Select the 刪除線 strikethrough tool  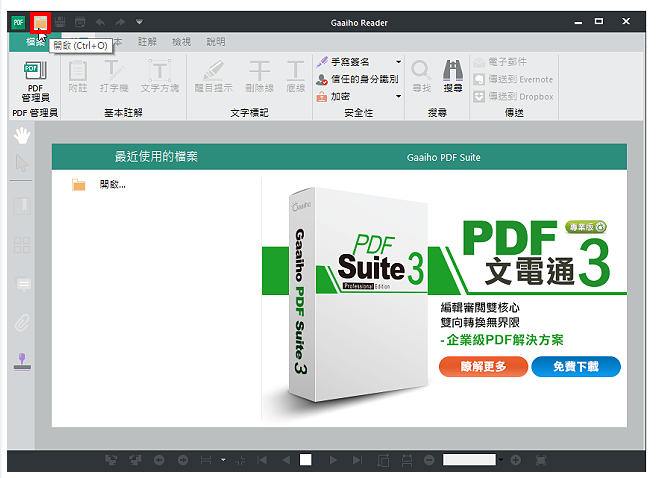tap(260, 76)
